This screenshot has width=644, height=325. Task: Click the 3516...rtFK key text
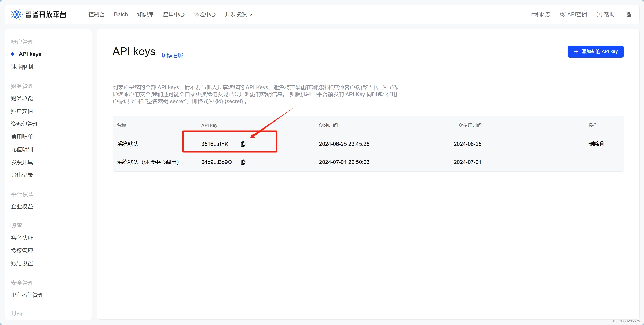pyautogui.click(x=215, y=144)
